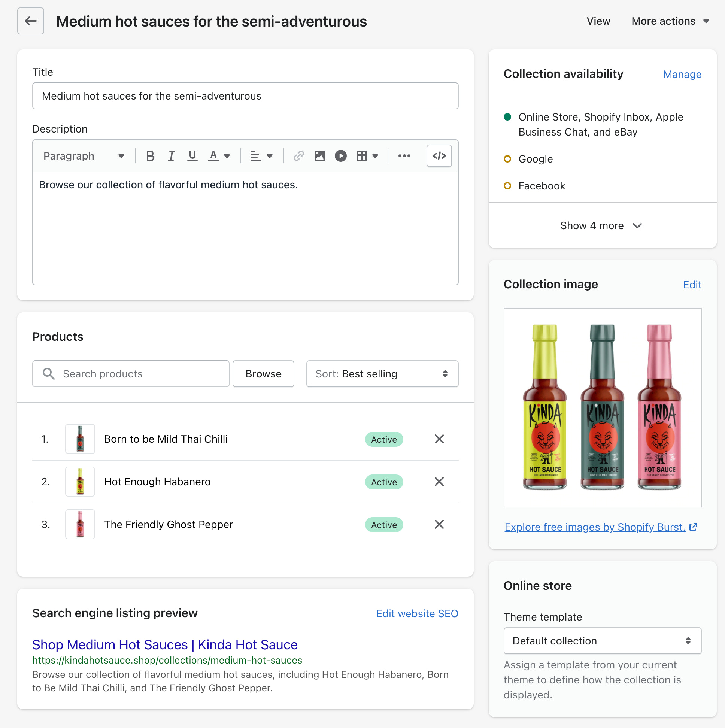The image size is (725, 728).
Task: Remove Born to be Mild Thai Chilli
Action: [439, 439]
